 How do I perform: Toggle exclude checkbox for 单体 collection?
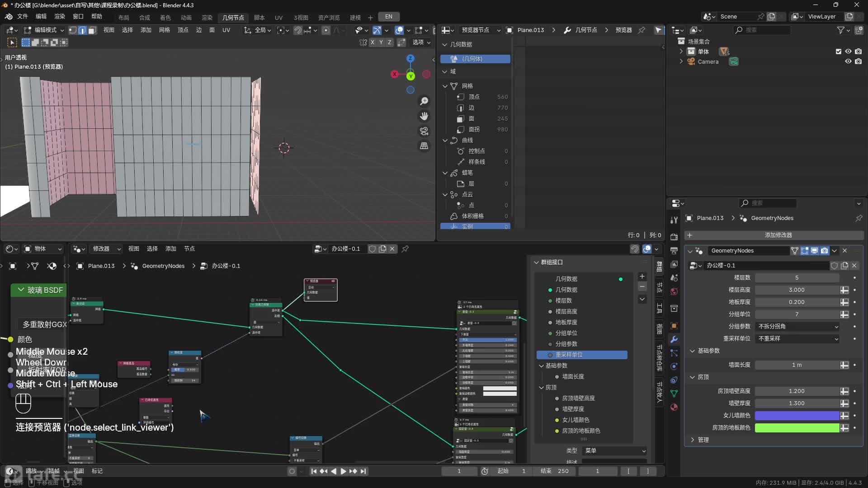pyautogui.click(x=839, y=52)
